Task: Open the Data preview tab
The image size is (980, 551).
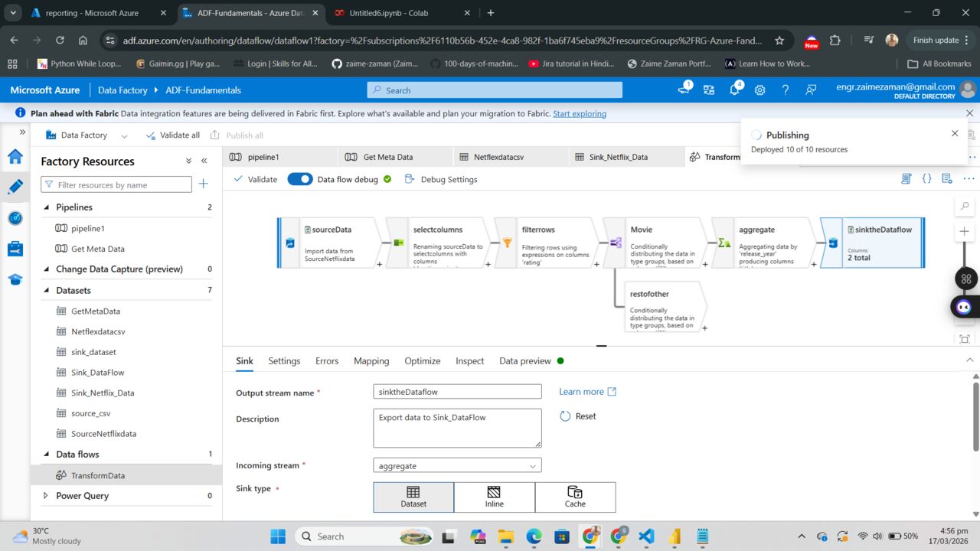Action: click(525, 361)
